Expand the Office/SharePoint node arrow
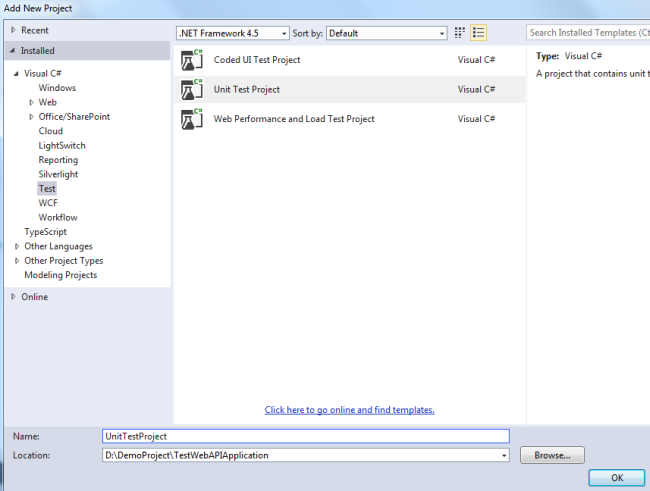 pyautogui.click(x=31, y=117)
